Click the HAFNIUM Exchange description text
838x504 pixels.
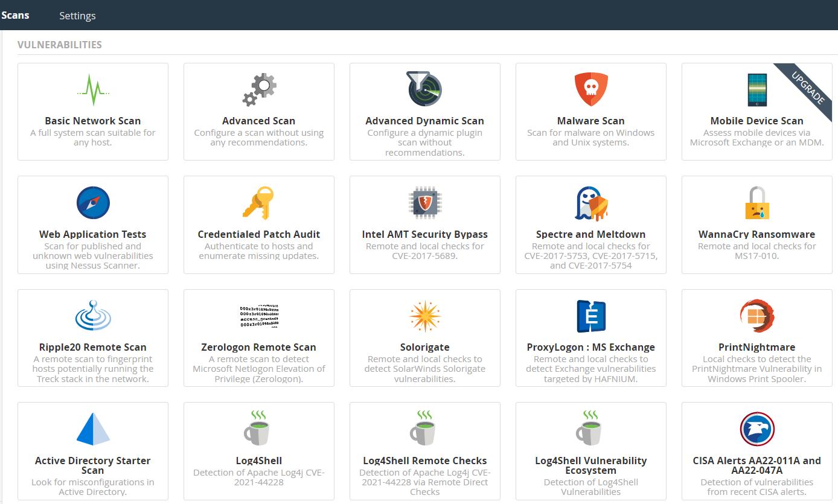591,369
